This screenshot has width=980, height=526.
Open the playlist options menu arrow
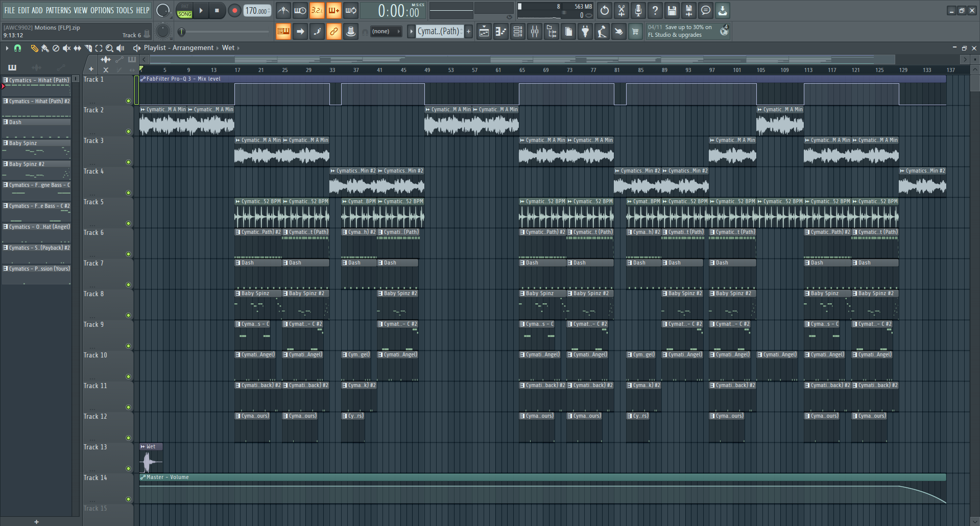[x=7, y=48]
